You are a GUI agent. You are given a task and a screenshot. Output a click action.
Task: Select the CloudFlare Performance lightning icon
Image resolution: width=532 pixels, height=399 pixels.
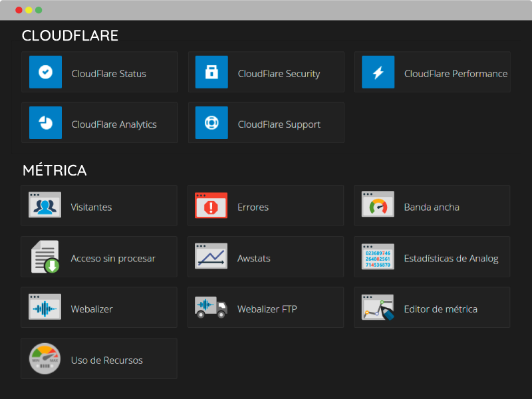[x=378, y=72]
